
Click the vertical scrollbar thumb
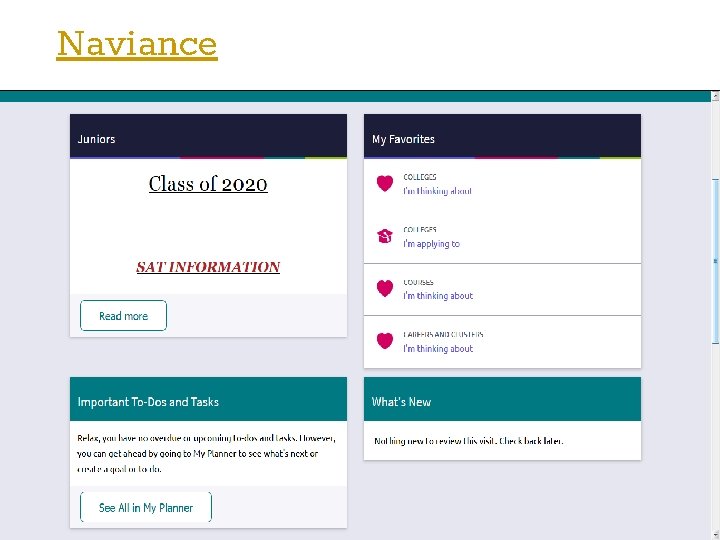[x=714, y=260]
